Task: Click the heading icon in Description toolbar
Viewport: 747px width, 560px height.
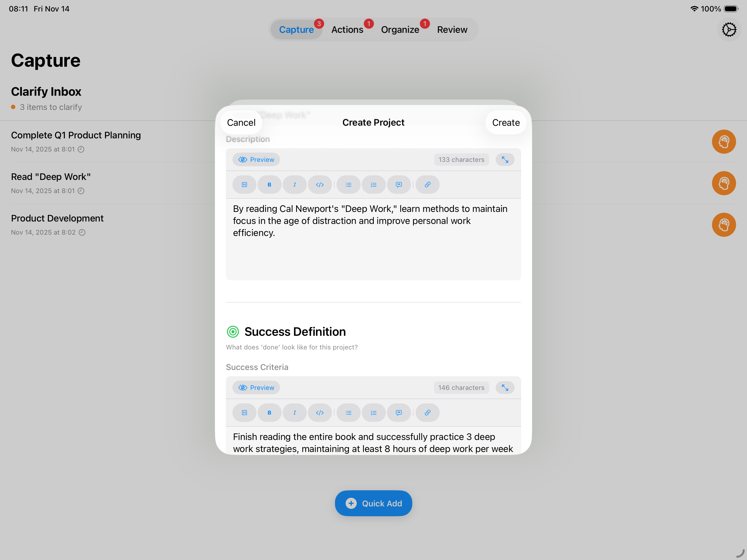Action: click(x=244, y=184)
